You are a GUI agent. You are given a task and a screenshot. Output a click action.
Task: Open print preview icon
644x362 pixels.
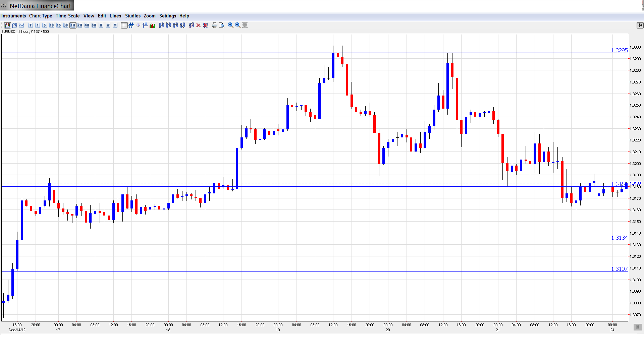click(222, 25)
